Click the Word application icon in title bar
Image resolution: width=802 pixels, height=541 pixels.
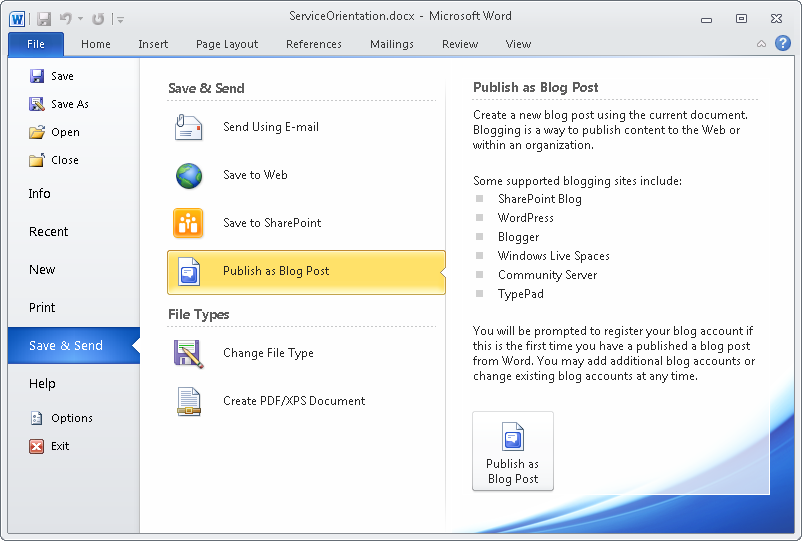17,19
